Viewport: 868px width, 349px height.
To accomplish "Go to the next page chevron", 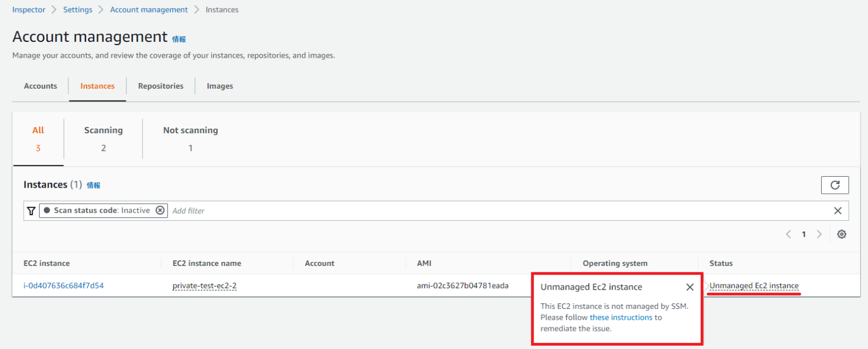I will (x=819, y=234).
